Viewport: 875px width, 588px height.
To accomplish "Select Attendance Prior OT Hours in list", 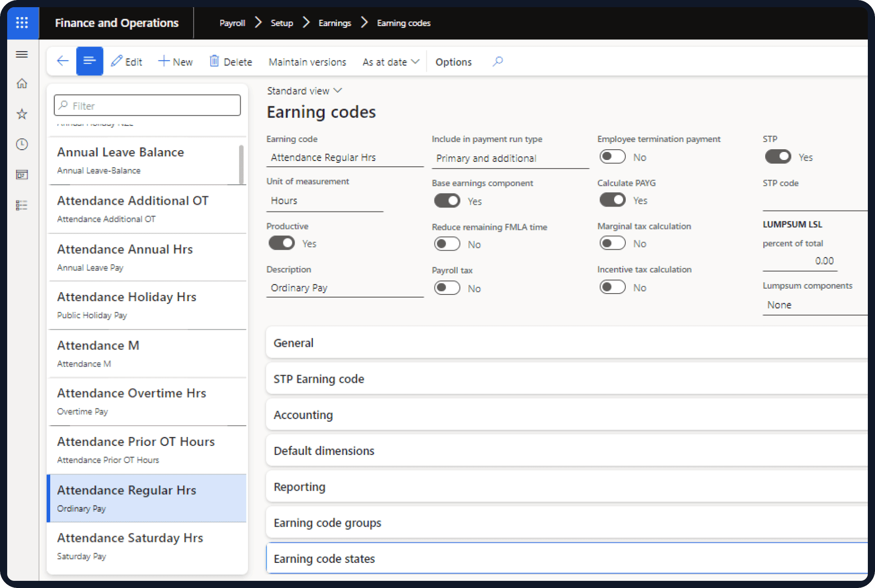I will (x=147, y=450).
